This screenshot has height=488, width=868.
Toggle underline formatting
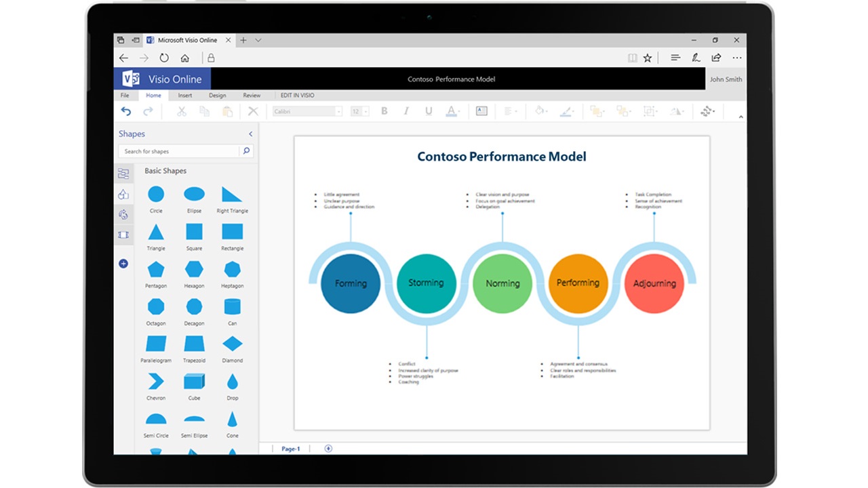click(x=429, y=110)
